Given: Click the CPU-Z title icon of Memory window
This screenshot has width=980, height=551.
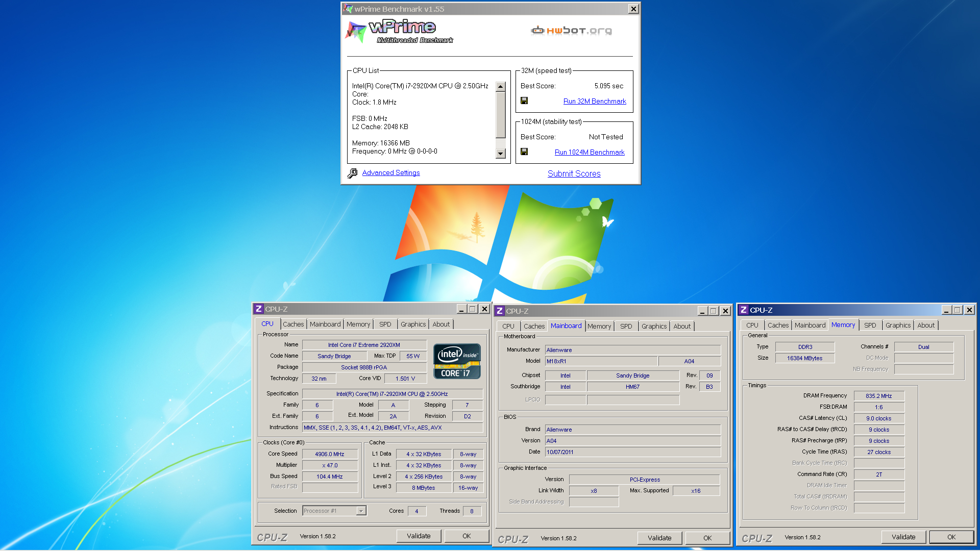Looking at the screenshot, I should tap(744, 310).
